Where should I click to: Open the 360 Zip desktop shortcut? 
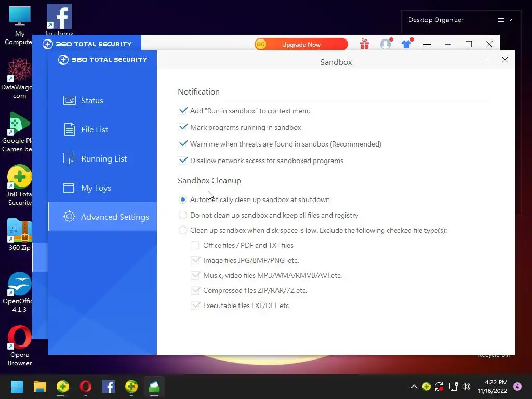19,235
